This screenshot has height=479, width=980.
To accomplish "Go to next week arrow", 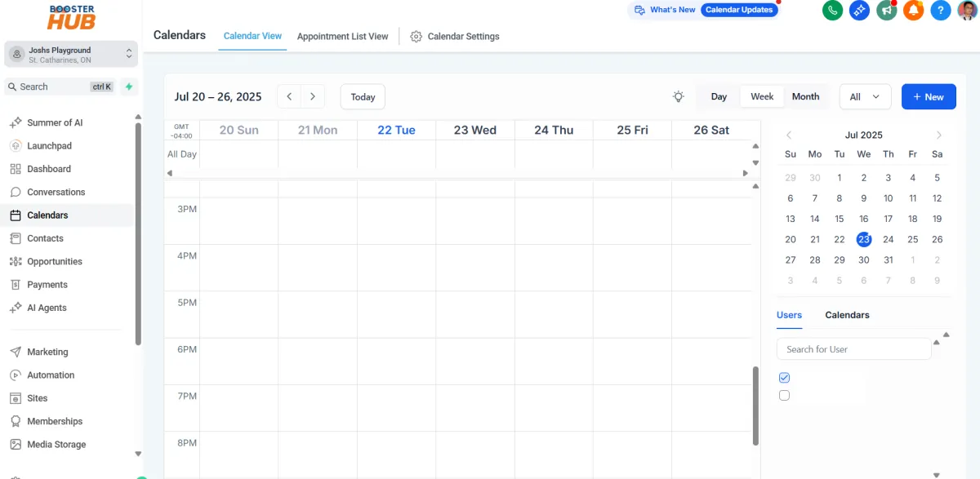I will click(313, 96).
